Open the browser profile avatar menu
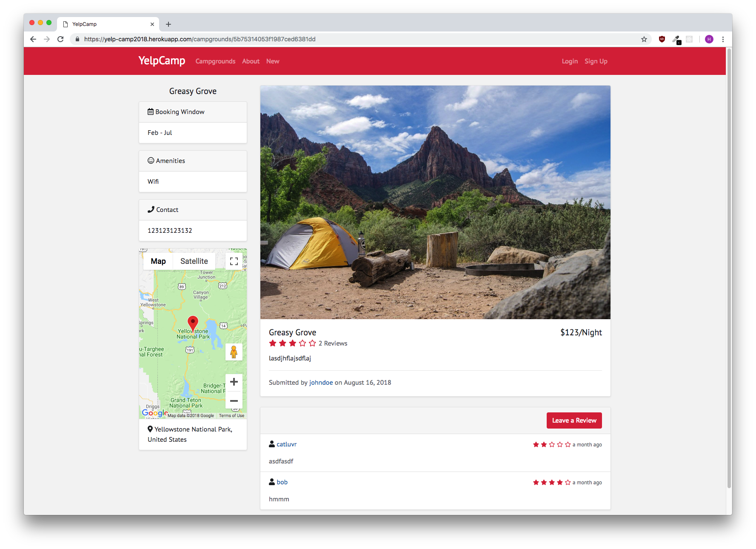Image resolution: width=756 pixels, height=549 pixels. point(709,39)
